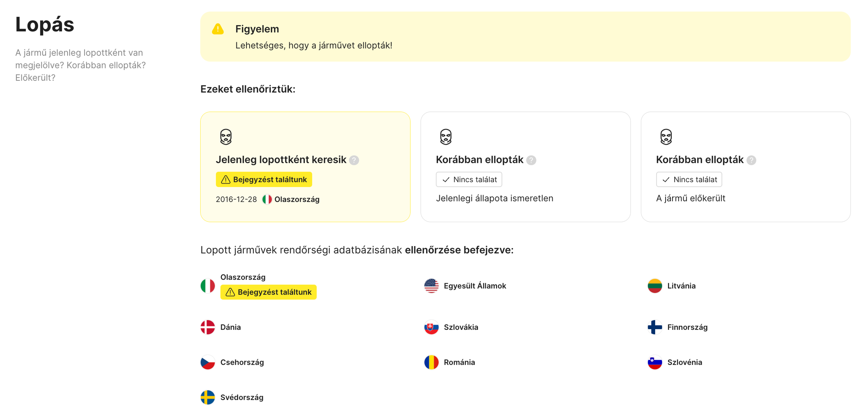Click the help icon on the rightmost Korábban ellopták card

(751, 160)
